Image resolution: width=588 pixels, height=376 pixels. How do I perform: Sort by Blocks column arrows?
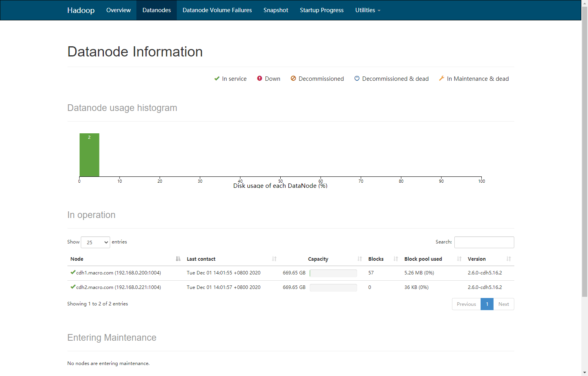point(396,259)
